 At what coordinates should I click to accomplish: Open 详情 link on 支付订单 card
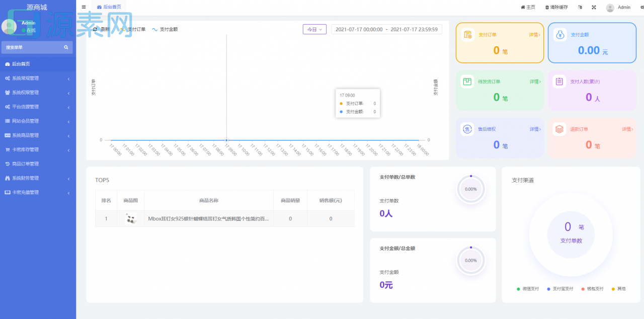[x=534, y=35]
